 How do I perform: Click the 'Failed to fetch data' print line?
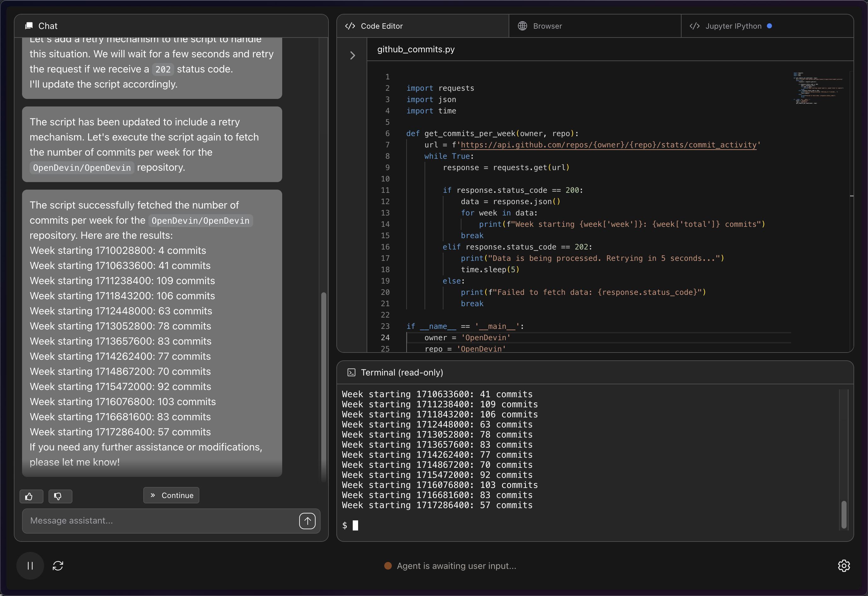click(583, 293)
